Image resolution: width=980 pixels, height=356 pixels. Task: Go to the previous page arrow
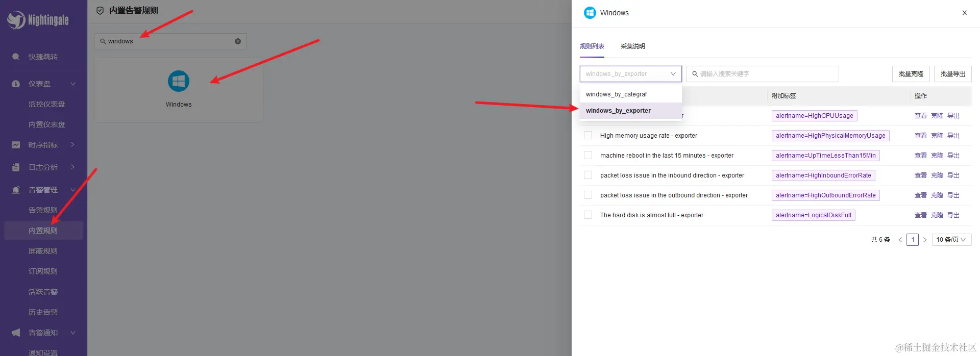pyautogui.click(x=900, y=240)
